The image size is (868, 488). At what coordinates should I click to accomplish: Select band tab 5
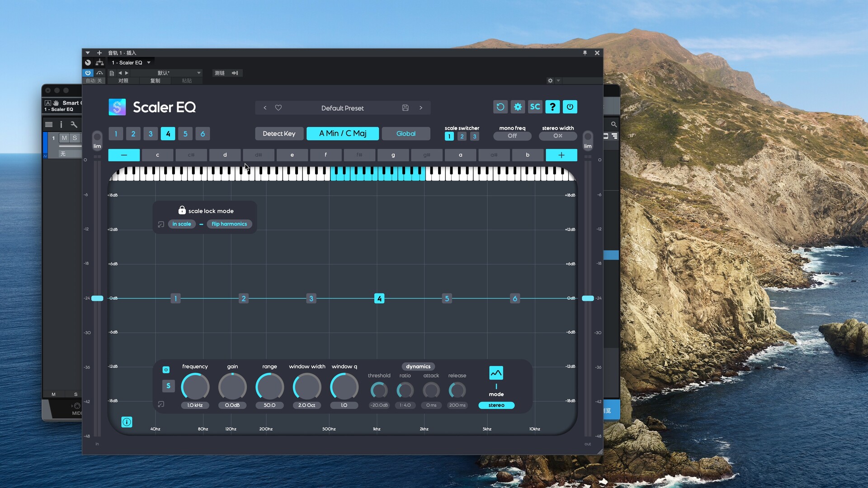(x=185, y=134)
